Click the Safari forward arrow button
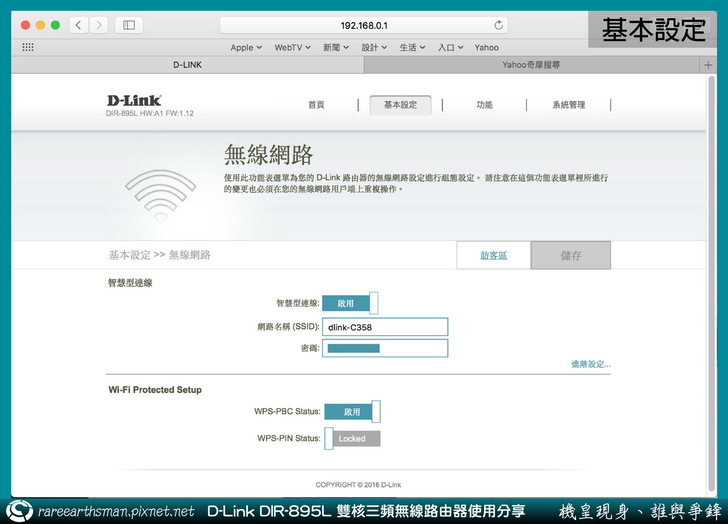Image resolution: width=728 pixels, height=524 pixels. click(x=98, y=25)
